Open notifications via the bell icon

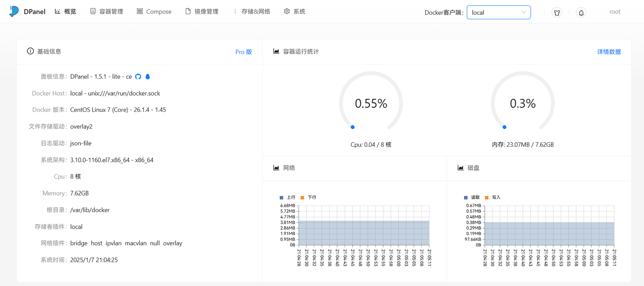[581, 13]
